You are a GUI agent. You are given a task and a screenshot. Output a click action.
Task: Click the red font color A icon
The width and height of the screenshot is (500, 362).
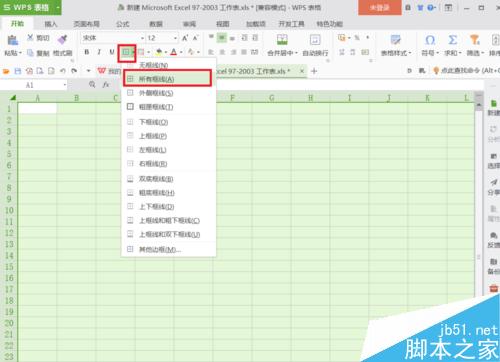click(173, 52)
